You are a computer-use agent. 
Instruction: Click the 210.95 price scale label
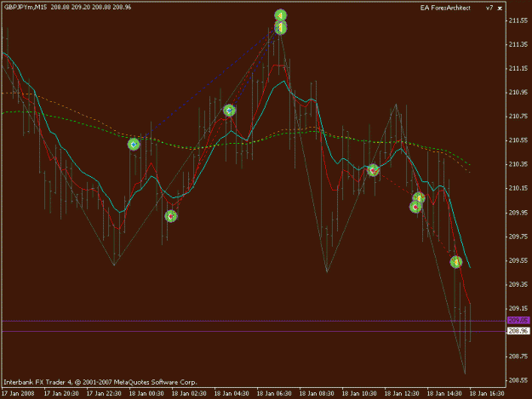(518, 92)
